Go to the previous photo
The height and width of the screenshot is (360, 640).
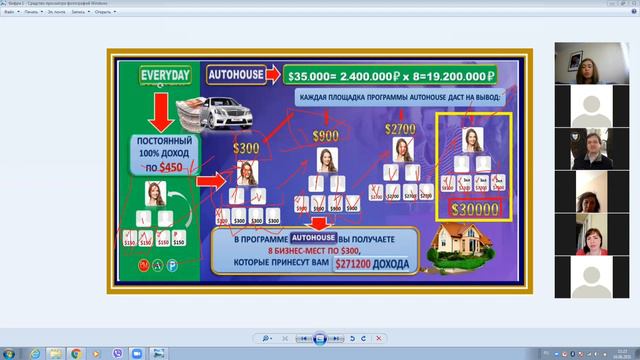pos(303,338)
